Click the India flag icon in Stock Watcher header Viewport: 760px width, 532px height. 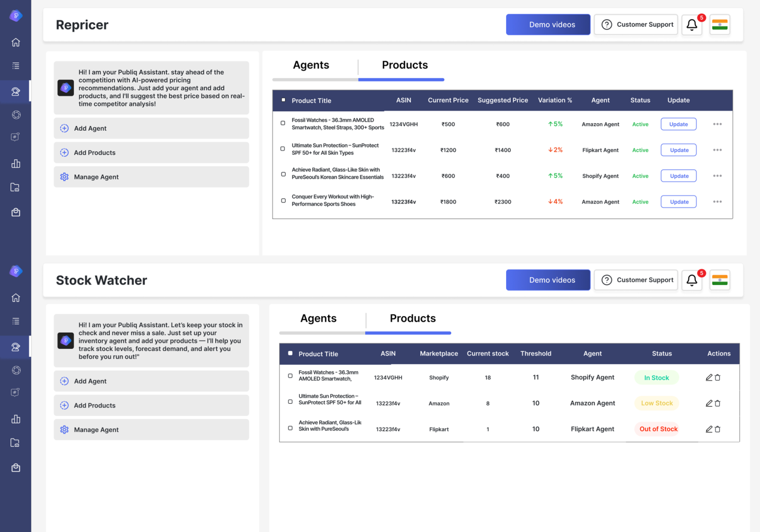(x=719, y=280)
